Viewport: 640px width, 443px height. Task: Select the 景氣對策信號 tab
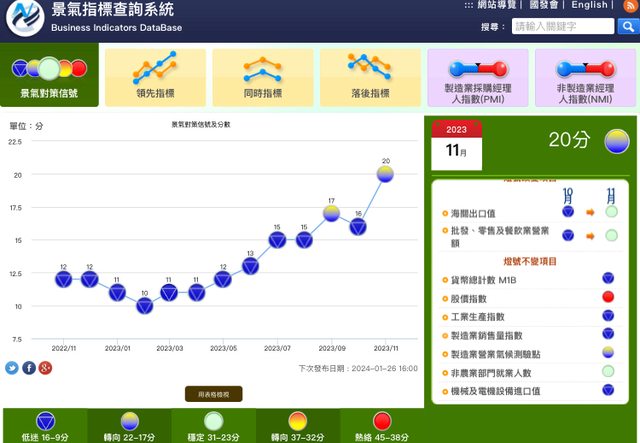click(48, 77)
